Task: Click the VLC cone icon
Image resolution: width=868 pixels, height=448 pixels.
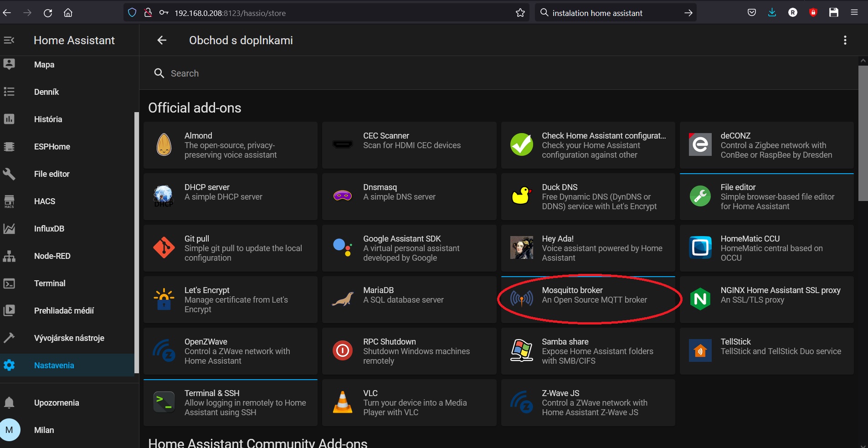Action: pos(343,402)
